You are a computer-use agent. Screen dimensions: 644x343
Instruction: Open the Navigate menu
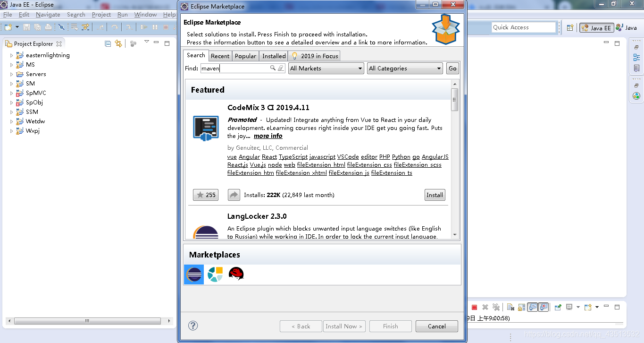[48, 15]
